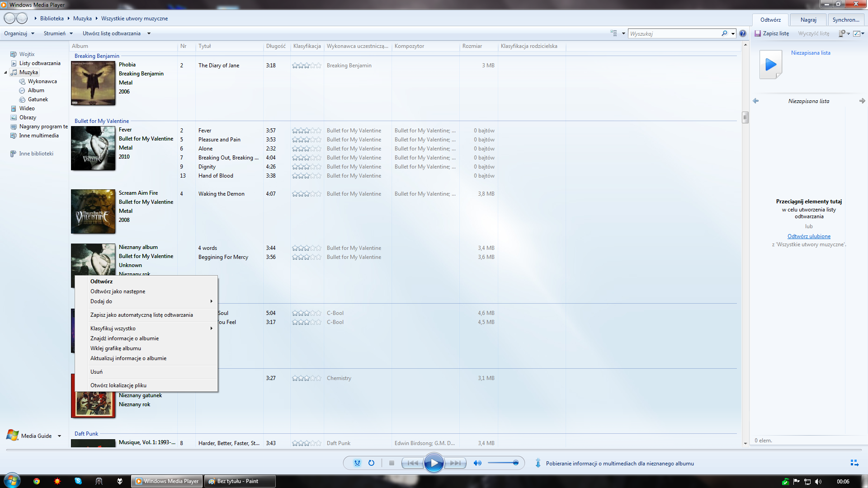
Task: Switch to the Nagraj tab
Action: point(808,20)
